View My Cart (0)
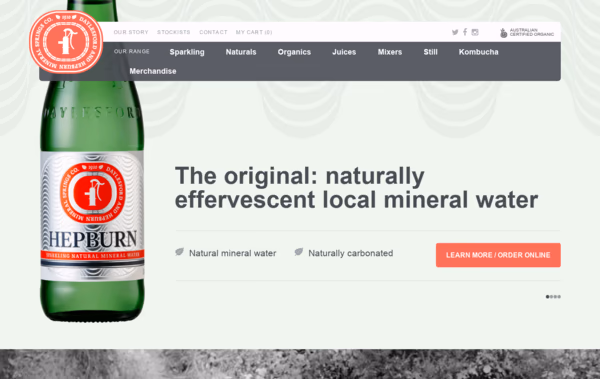Image resolution: width=600 pixels, height=379 pixels. (254, 32)
